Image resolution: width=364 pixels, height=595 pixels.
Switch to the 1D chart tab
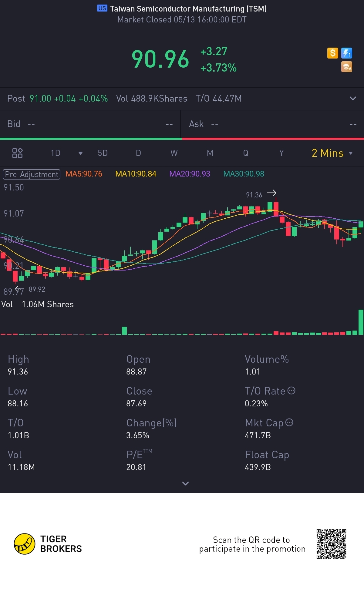point(56,153)
